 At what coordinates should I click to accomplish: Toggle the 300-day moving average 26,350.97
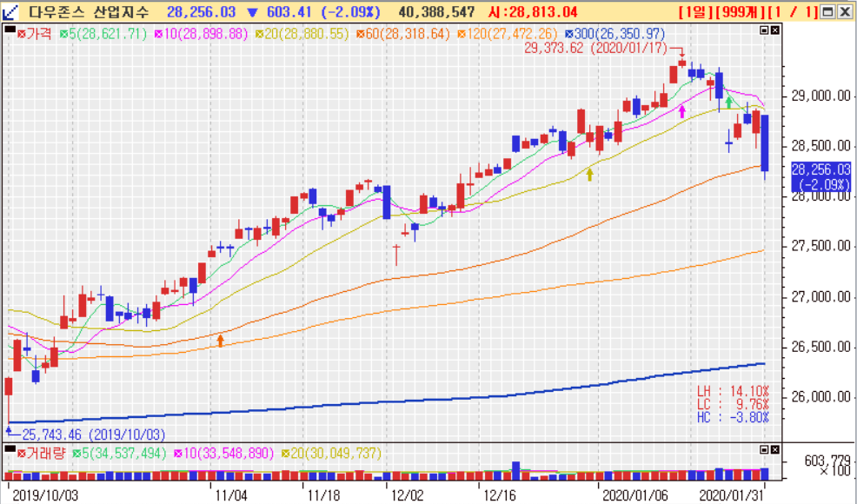pos(569,35)
